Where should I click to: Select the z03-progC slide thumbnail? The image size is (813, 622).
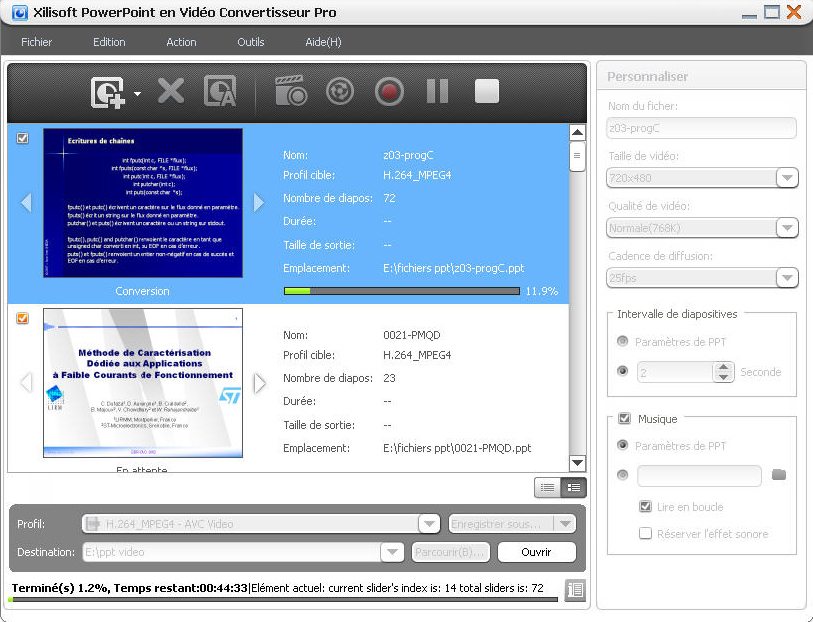coord(143,203)
